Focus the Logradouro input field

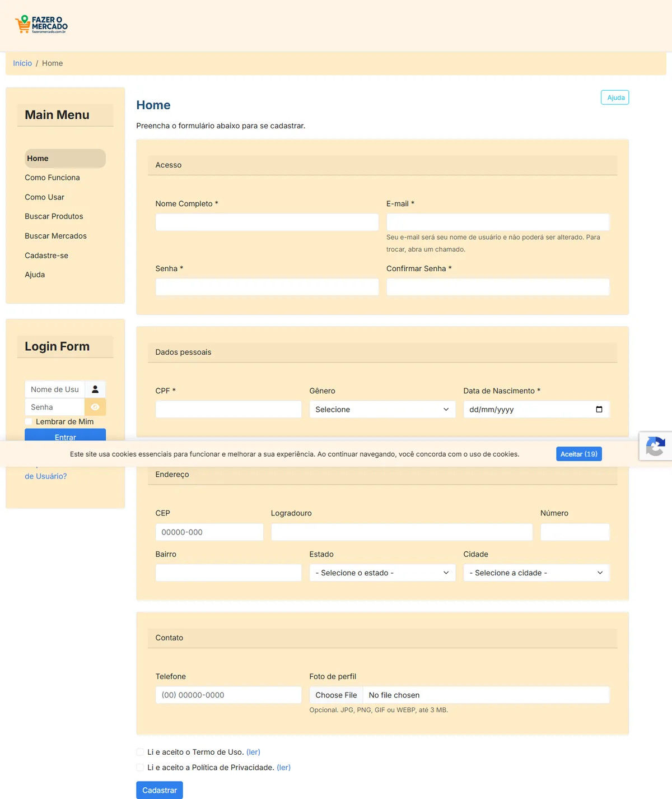coord(402,532)
